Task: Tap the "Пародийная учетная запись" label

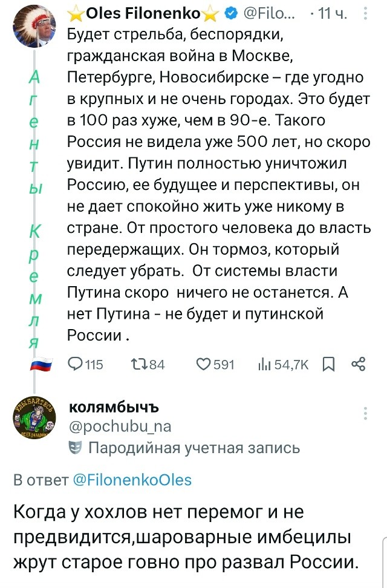Action: pos(193,448)
